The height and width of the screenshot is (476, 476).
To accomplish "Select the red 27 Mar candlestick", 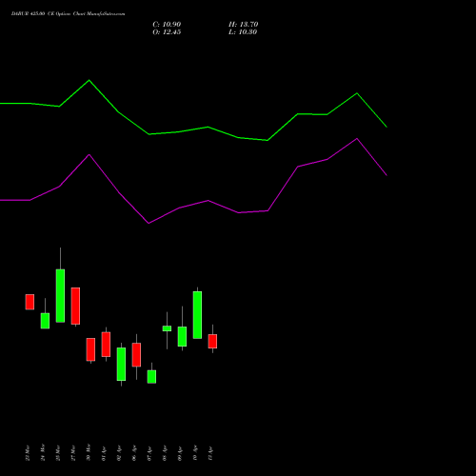I will [75, 306].
